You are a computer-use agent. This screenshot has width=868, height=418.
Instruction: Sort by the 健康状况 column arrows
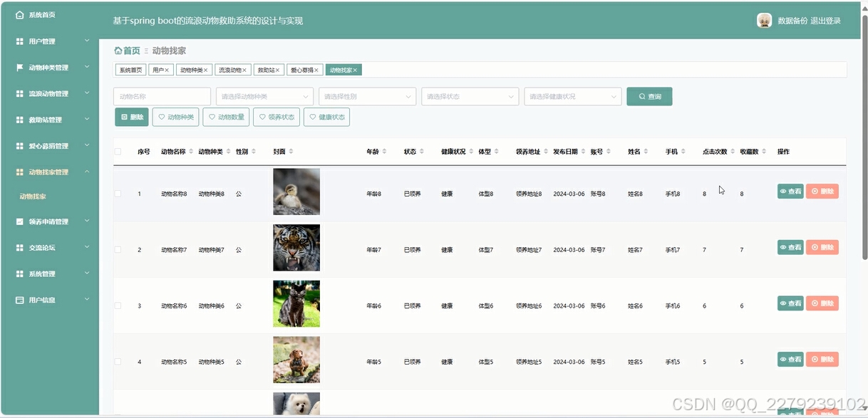point(471,152)
